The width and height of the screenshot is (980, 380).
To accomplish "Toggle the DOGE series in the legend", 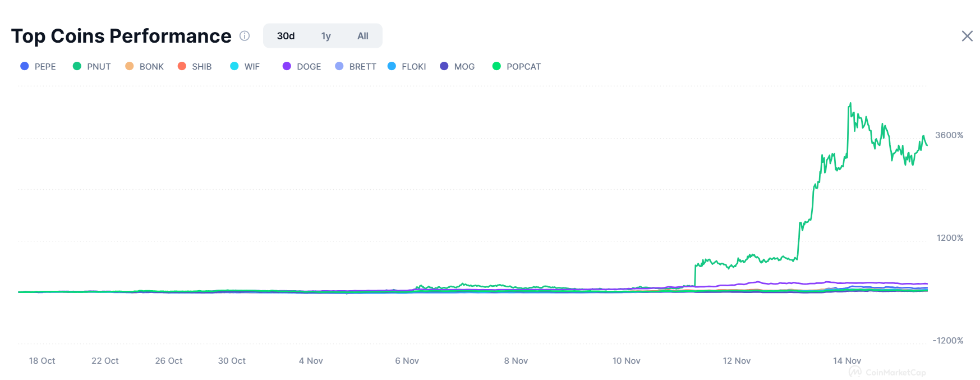I will click(302, 66).
